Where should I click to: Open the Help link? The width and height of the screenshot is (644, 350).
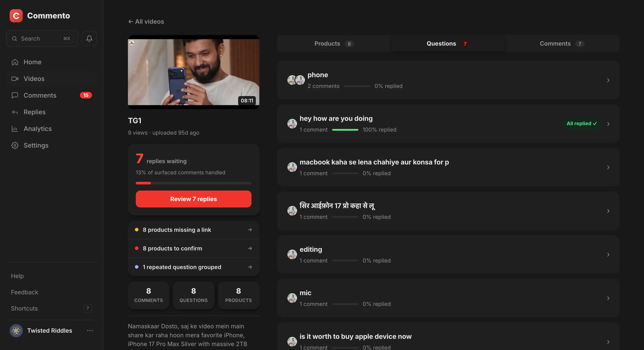tap(17, 276)
